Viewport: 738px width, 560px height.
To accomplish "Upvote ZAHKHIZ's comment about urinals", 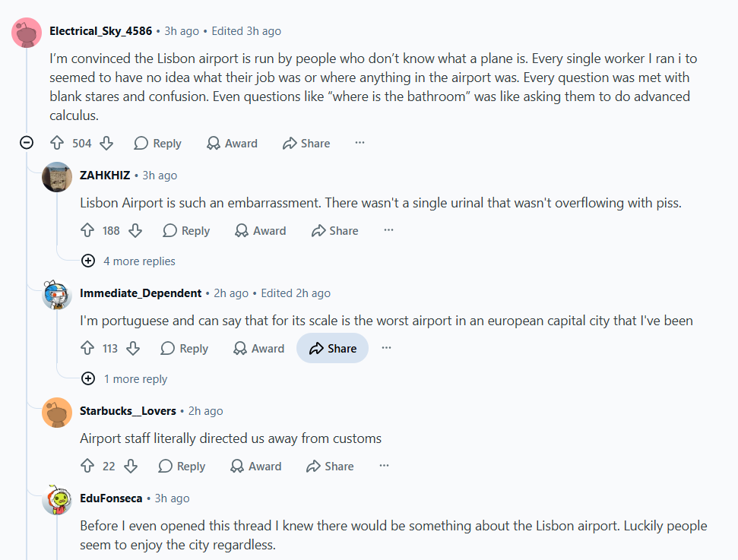I will click(x=87, y=230).
